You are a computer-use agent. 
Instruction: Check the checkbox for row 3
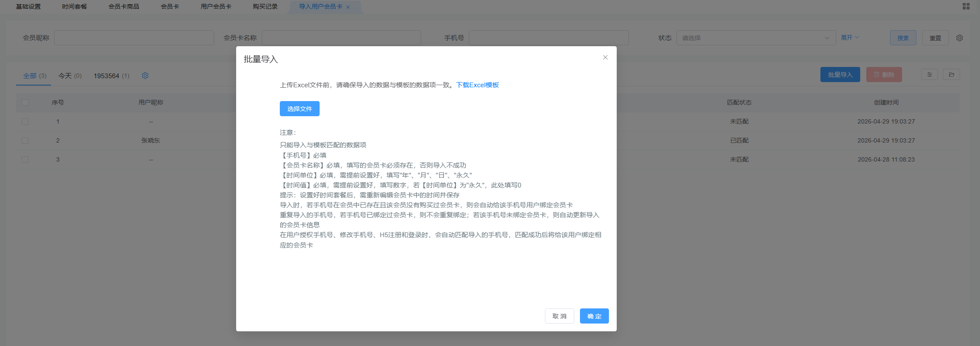(25, 159)
